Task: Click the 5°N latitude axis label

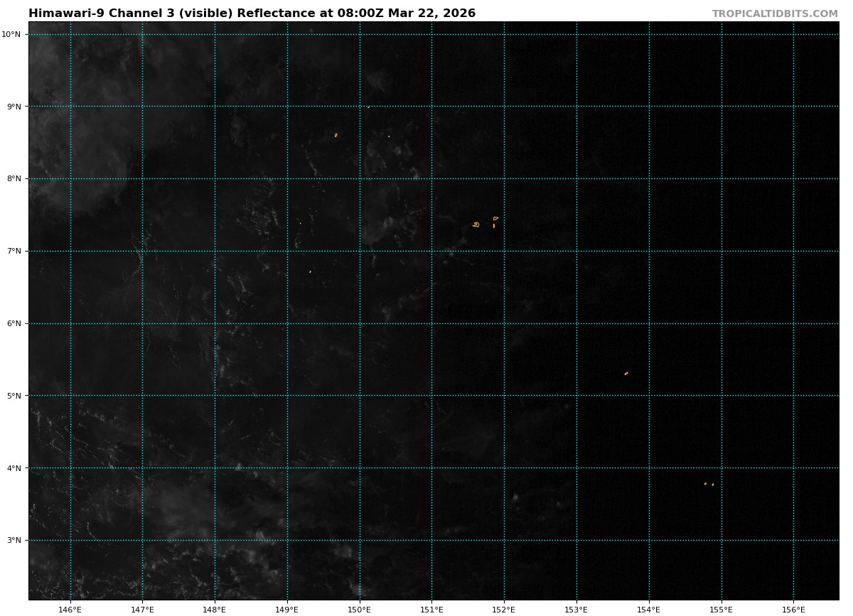Action: point(15,396)
